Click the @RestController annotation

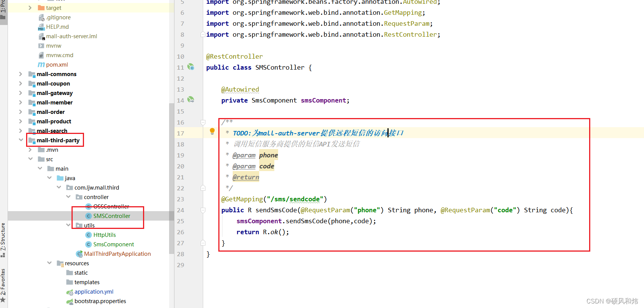pos(234,56)
